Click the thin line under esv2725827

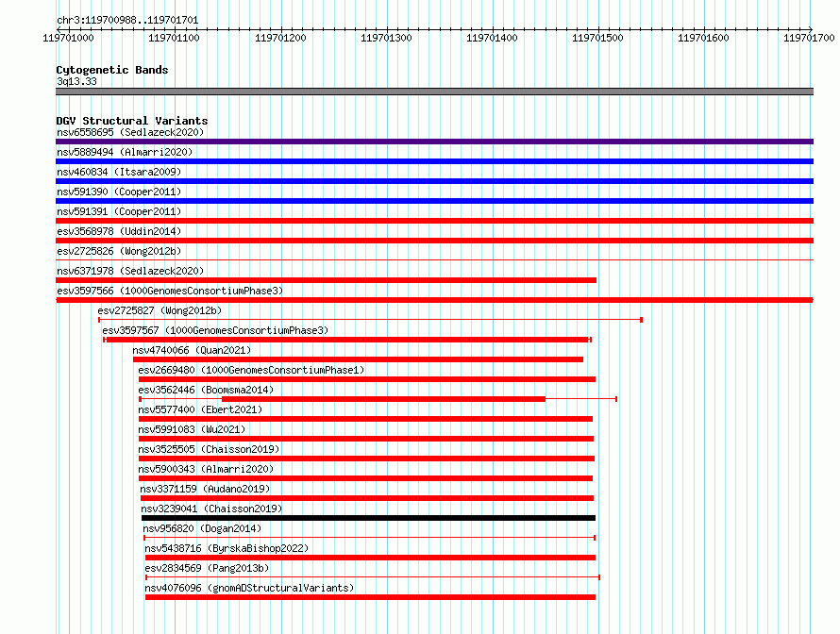click(x=370, y=320)
